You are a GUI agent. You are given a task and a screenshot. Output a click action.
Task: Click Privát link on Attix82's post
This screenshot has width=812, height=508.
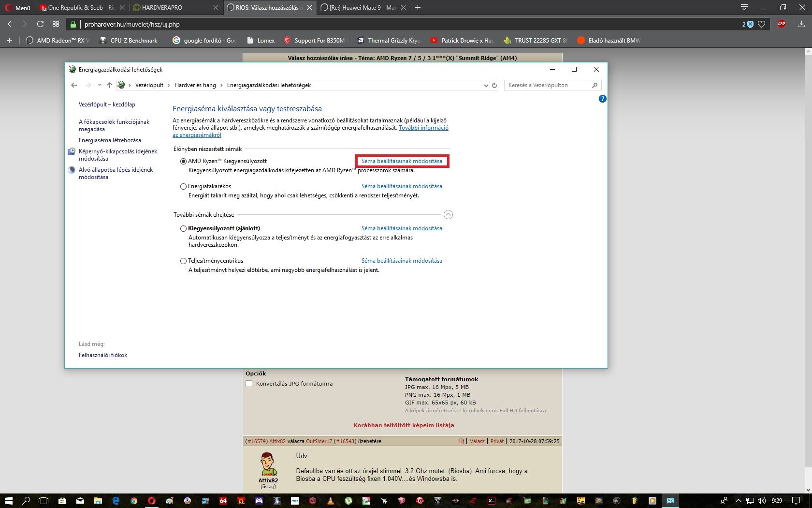coord(497,441)
